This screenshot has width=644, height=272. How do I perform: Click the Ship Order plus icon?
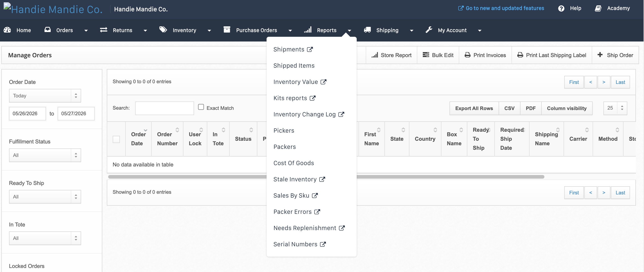pos(600,55)
